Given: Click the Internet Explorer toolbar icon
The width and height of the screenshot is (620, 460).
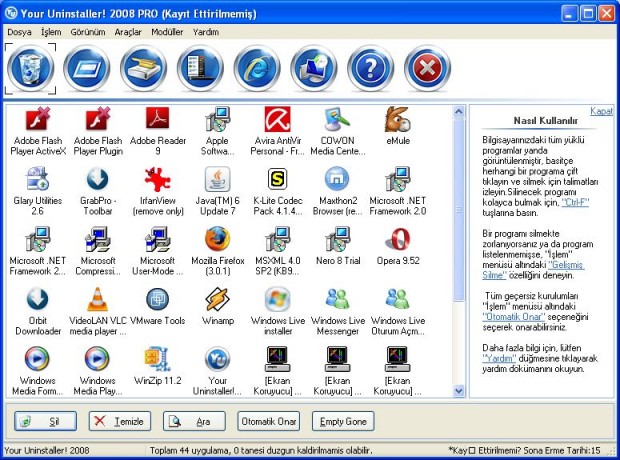Looking at the screenshot, I should 257,69.
